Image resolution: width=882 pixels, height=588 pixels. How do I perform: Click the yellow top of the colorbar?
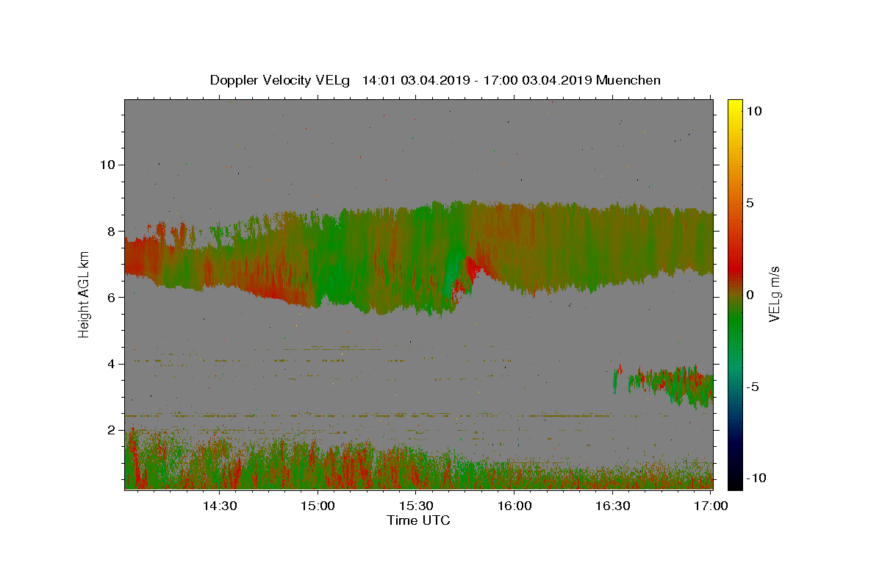(734, 110)
